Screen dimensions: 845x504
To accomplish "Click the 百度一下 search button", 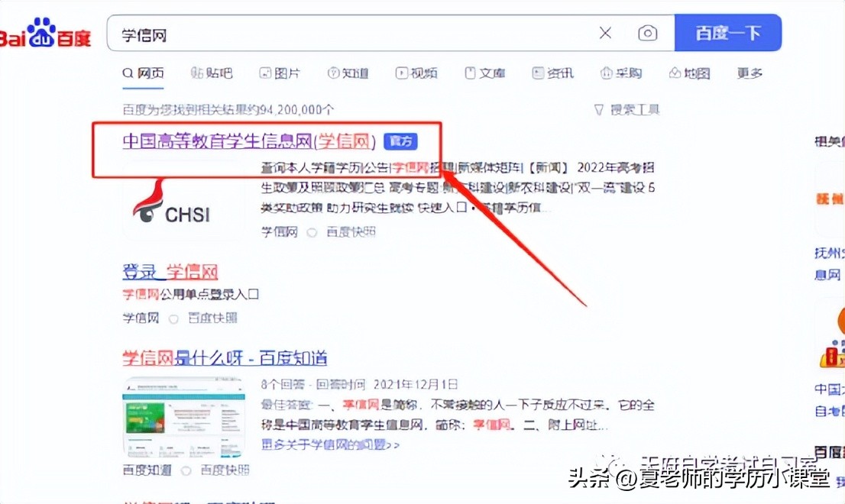I will (728, 33).
